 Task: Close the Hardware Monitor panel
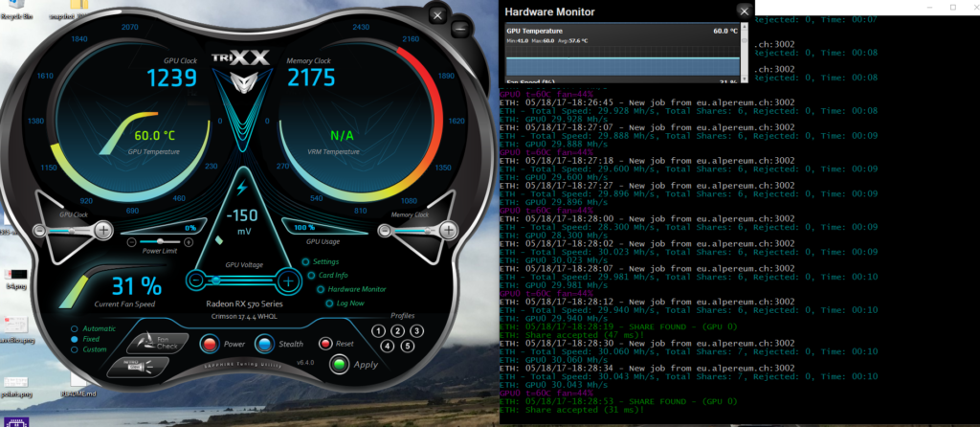point(743,11)
